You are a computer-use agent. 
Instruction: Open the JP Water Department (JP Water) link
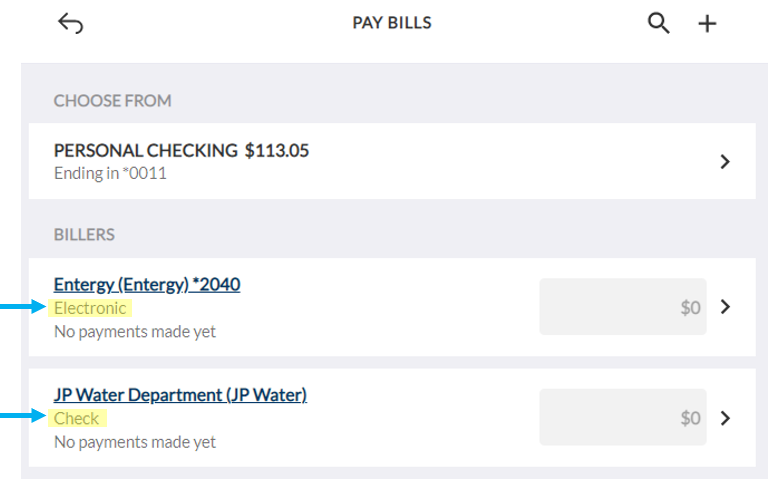pos(180,395)
